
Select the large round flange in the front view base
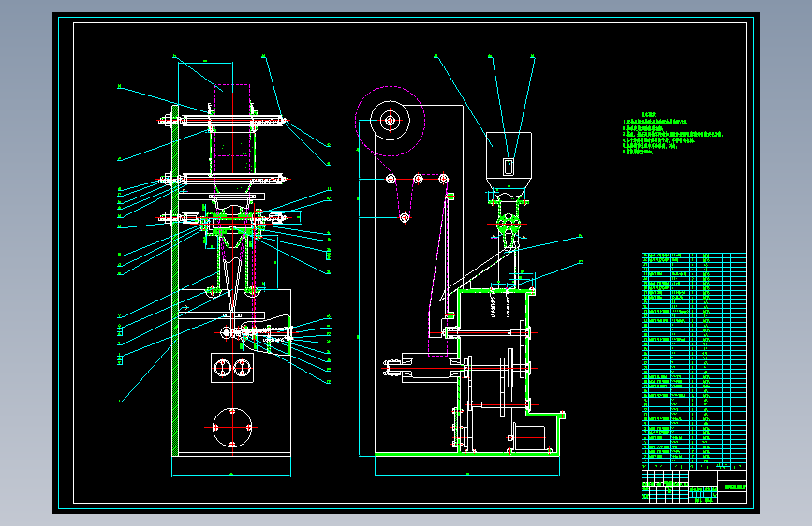pos(232,428)
